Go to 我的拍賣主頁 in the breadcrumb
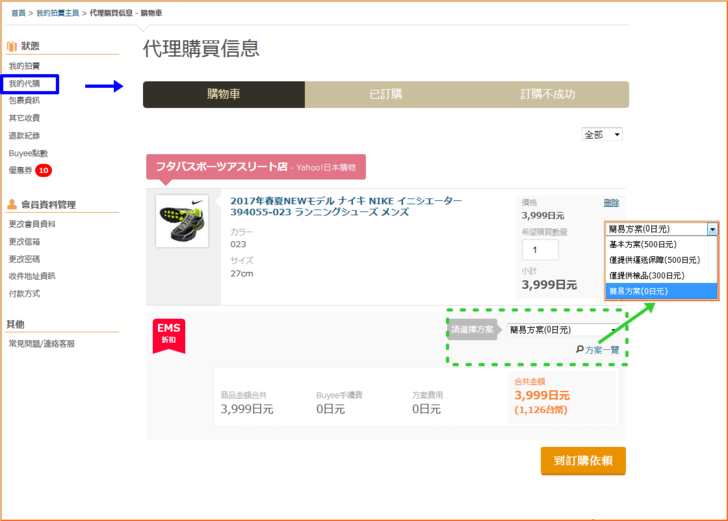 point(58,13)
